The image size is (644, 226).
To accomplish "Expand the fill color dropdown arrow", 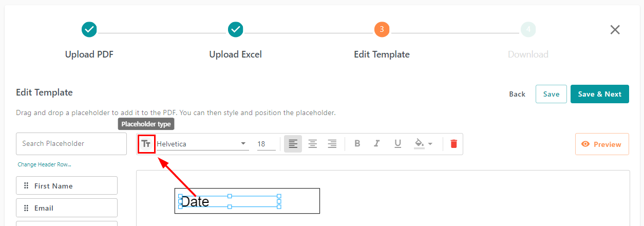I will pyautogui.click(x=430, y=144).
